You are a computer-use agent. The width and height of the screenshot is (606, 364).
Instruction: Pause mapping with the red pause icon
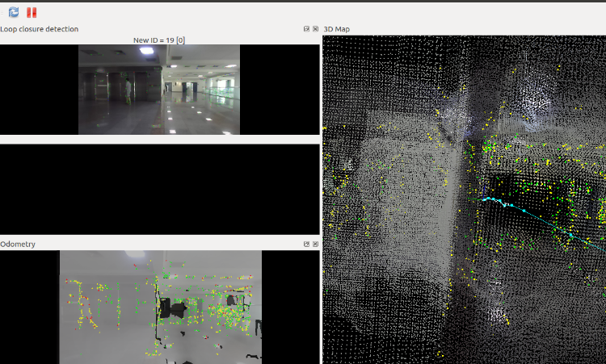(32, 12)
